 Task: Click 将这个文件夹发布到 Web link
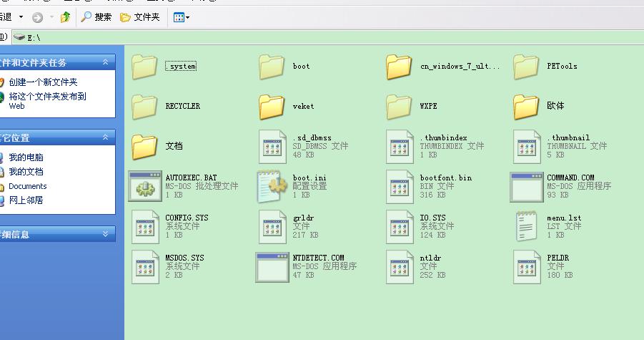[48, 101]
